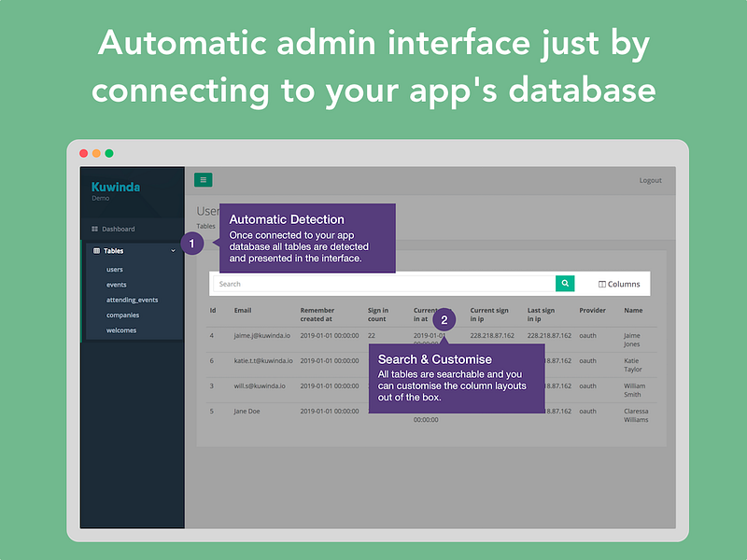Click the Tables breadcrumb link

[205, 226]
